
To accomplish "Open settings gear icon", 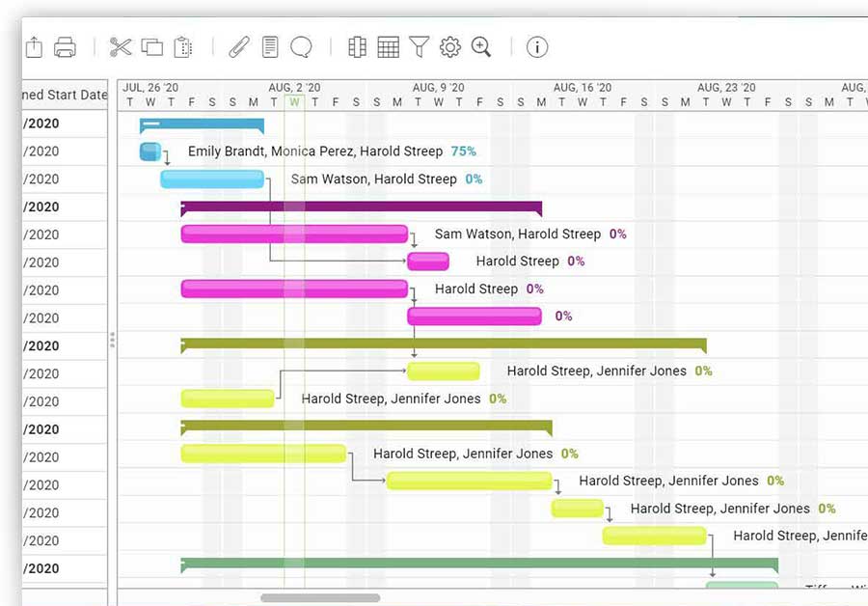I will pos(450,47).
